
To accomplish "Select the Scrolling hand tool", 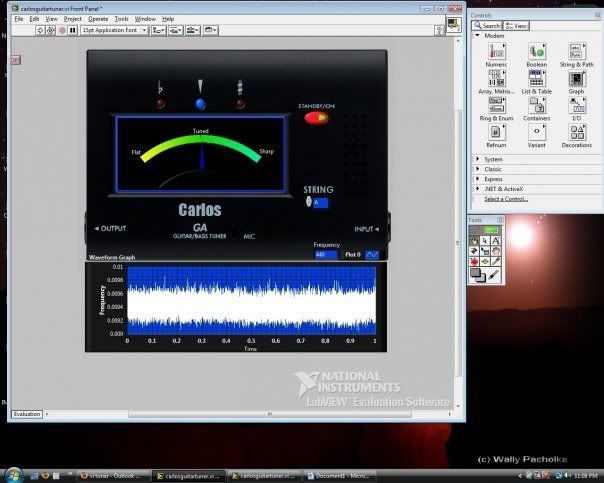I will (x=496, y=251).
